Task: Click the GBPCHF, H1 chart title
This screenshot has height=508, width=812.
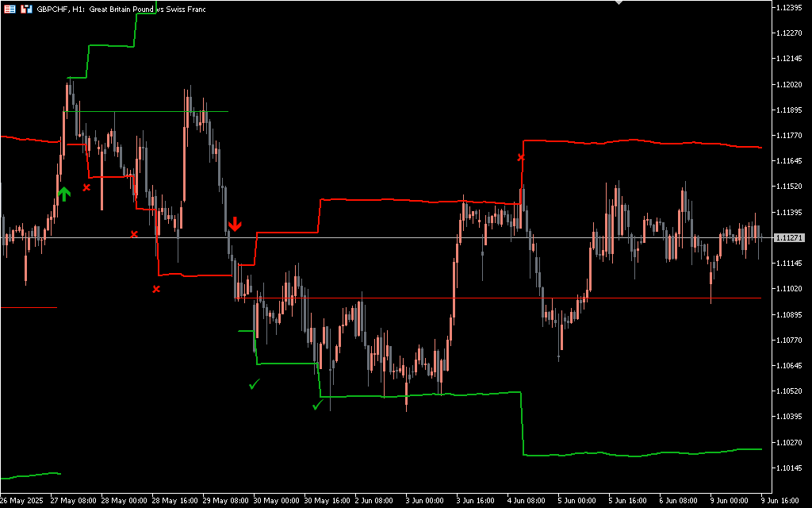Action: tap(121, 9)
